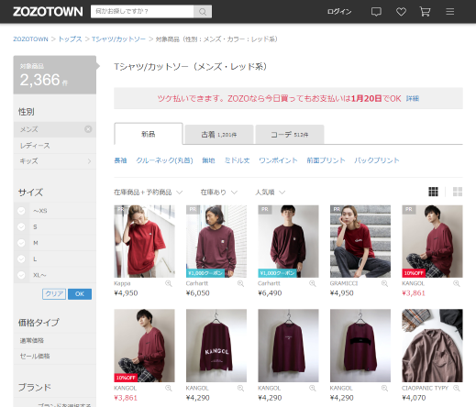This screenshot has width=476, height=407.
Task: Zoom the Carhartt ¥6,490 item magnifier
Action: click(313, 283)
